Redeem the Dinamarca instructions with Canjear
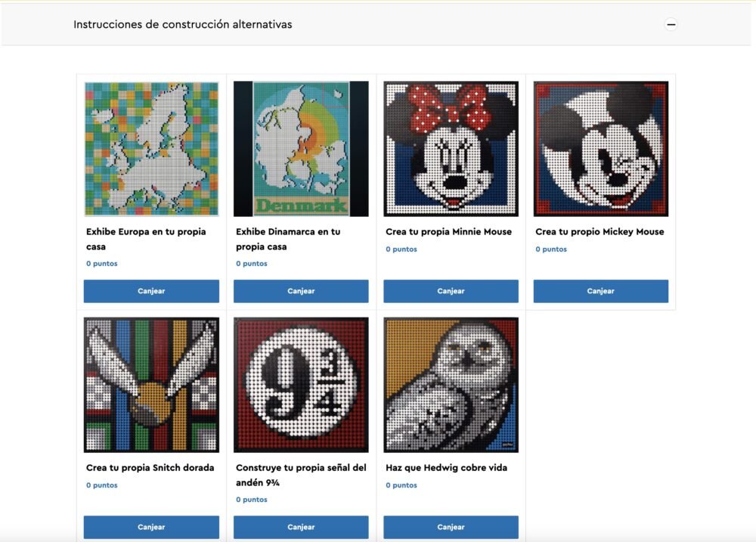 pos(301,291)
